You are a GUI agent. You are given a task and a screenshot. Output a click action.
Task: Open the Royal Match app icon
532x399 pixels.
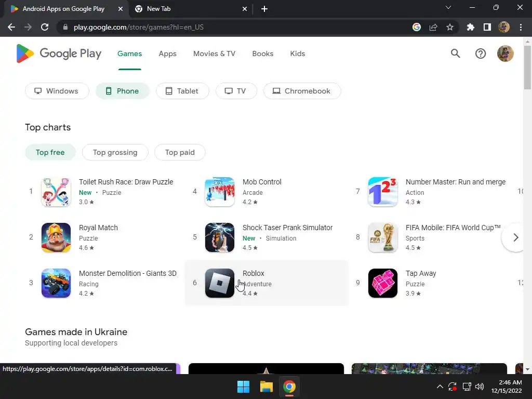coord(56,237)
